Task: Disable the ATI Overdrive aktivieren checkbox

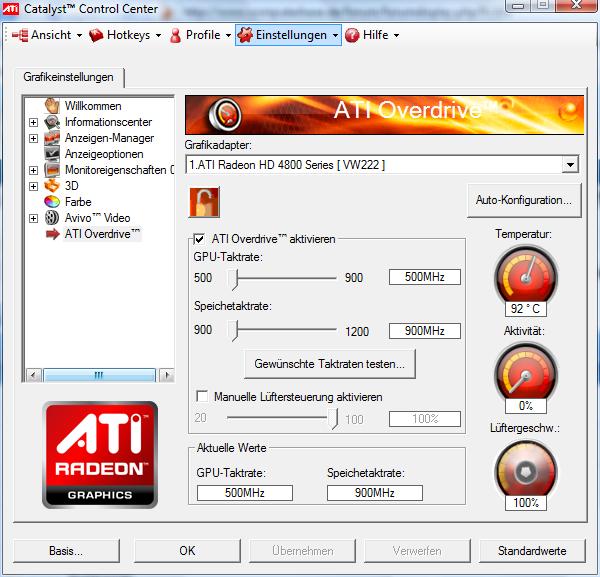Action: (x=199, y=239)
